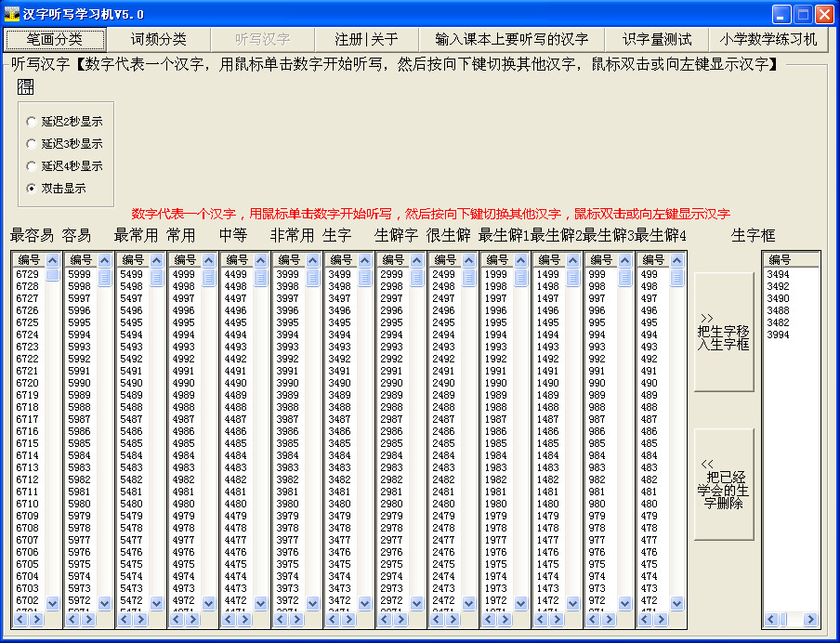Click the <<把已经学会的生字删除 button
The height and width of the screenshot is (643, 840).
tap(724, 483)
